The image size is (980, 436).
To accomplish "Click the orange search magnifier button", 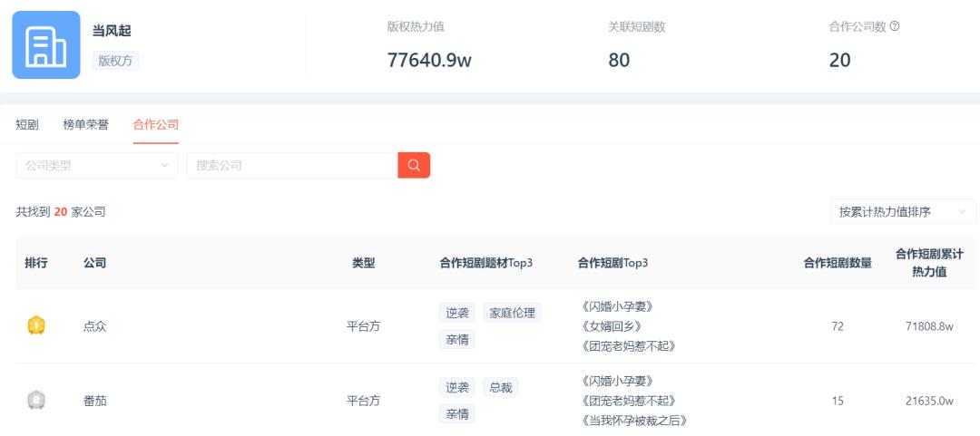I will (414, 165).
